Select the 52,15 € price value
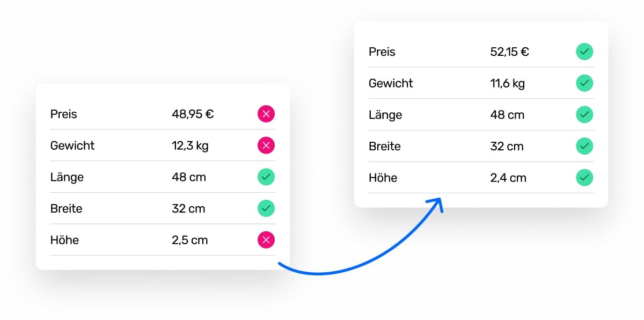This screenshot has height=320, width=644. (510, 52)
